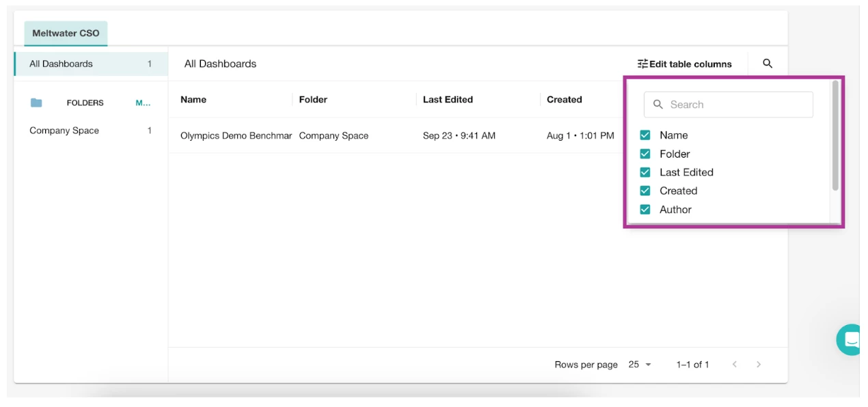Click the truncated M... link beside FOLDERS
This screenshot has width=868, height=407.
tap(143, 103)
